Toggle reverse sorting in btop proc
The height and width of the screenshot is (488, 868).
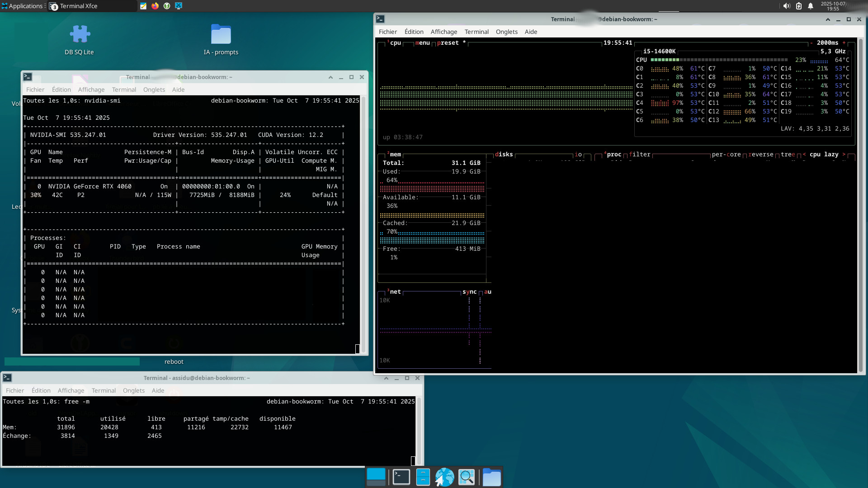coord(761,155)
